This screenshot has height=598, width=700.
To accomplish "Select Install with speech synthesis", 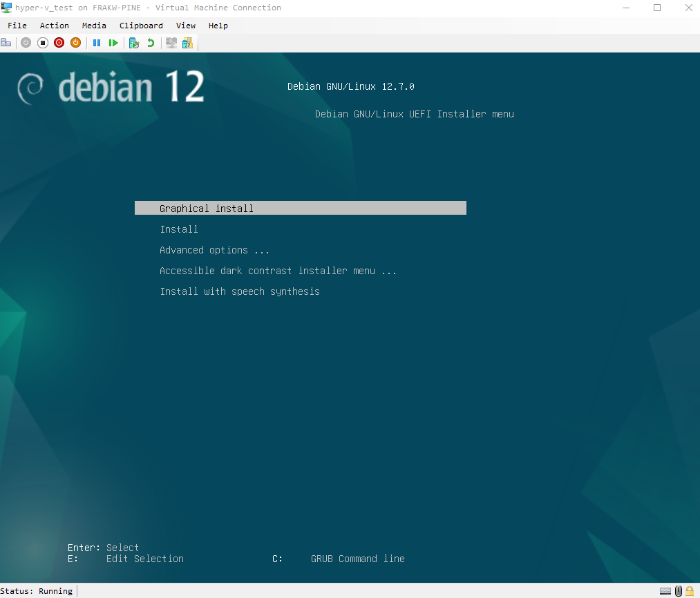I will pyautogui.click(x=240, y=291).
